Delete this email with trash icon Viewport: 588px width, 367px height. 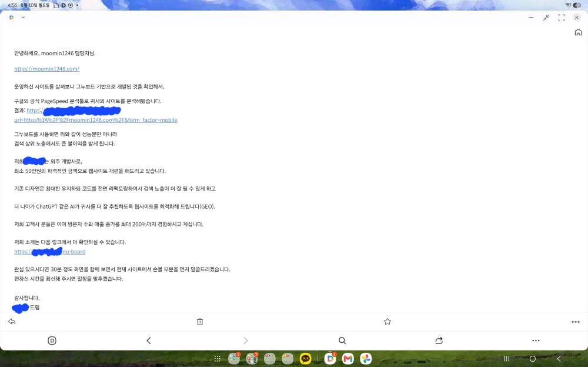coord(200,322)
